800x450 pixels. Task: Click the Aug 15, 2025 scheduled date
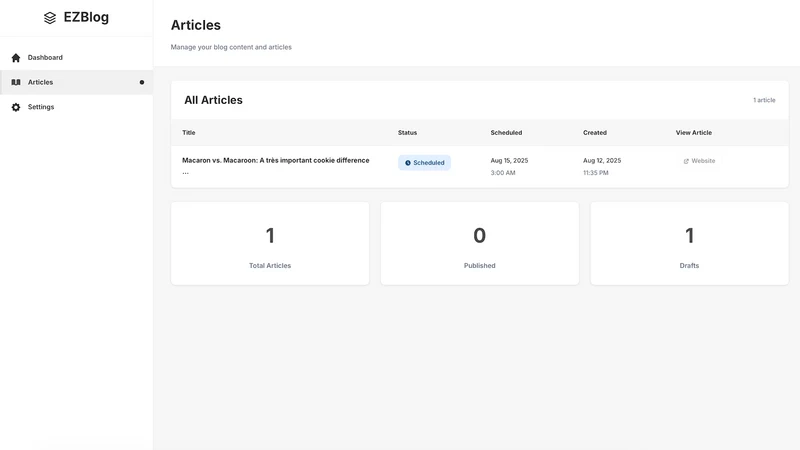point(509,160)
